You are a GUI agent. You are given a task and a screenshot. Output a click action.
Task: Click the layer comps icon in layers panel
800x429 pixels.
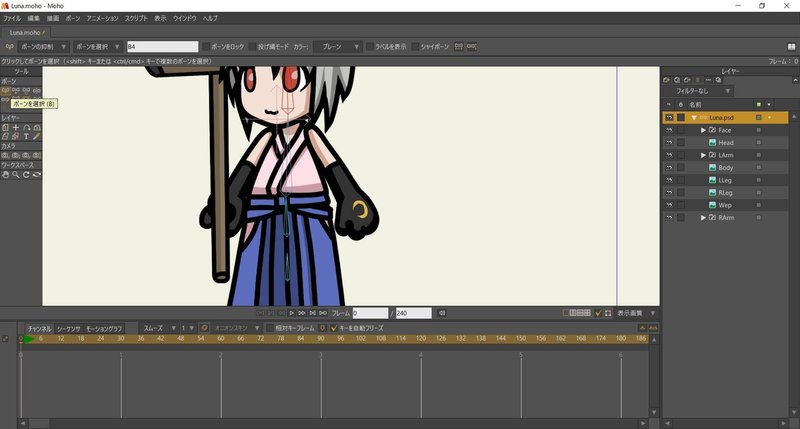point(718,80)
